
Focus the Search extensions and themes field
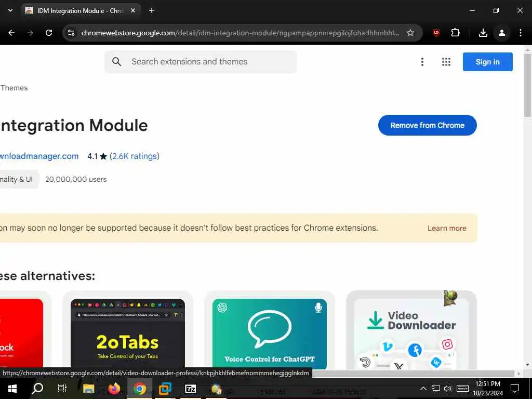pyautogui.click(x=201, y=62)
